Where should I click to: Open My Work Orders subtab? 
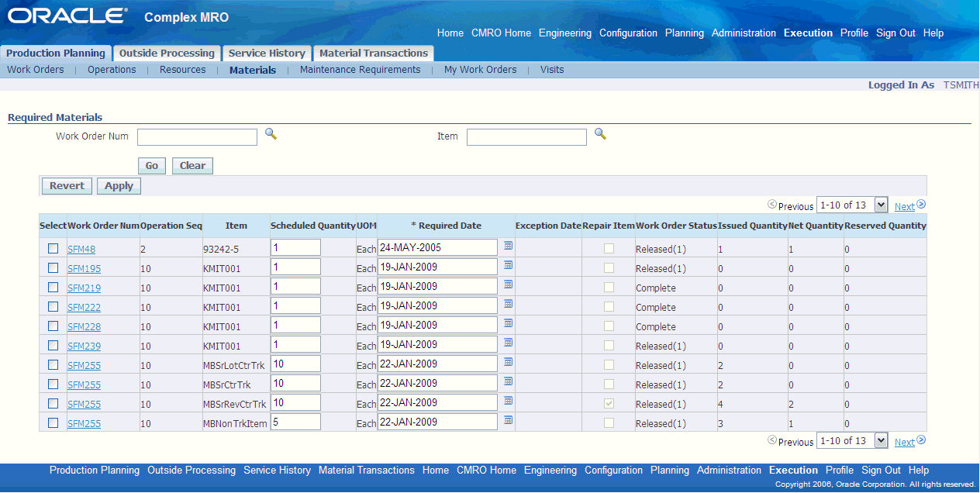pos(480,70)
